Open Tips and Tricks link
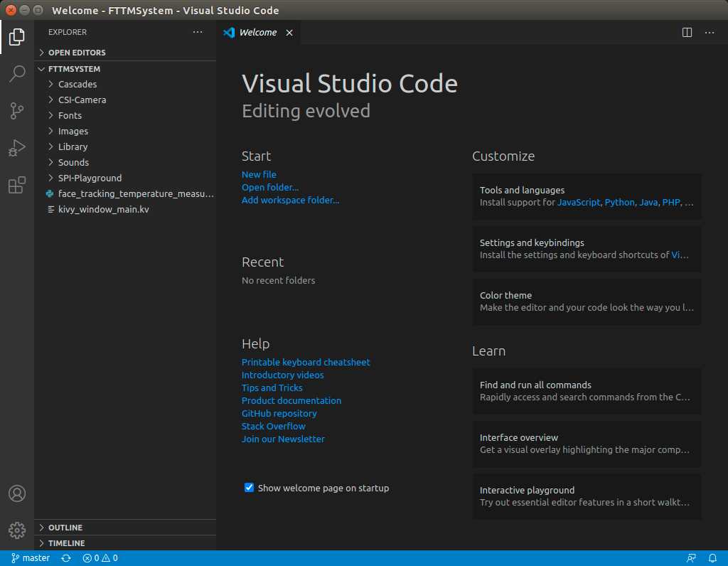 pos(272,388)
